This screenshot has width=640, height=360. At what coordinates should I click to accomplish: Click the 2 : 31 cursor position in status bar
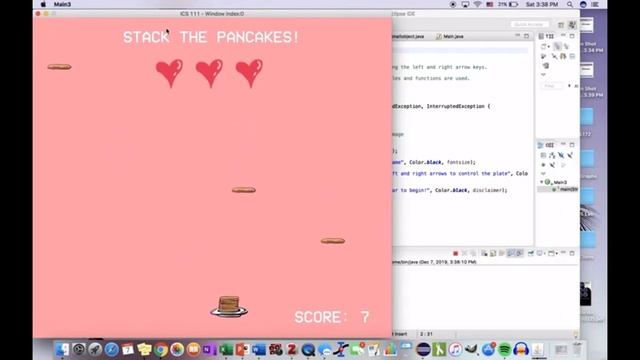pyautogui.click(x=427, y=334)
